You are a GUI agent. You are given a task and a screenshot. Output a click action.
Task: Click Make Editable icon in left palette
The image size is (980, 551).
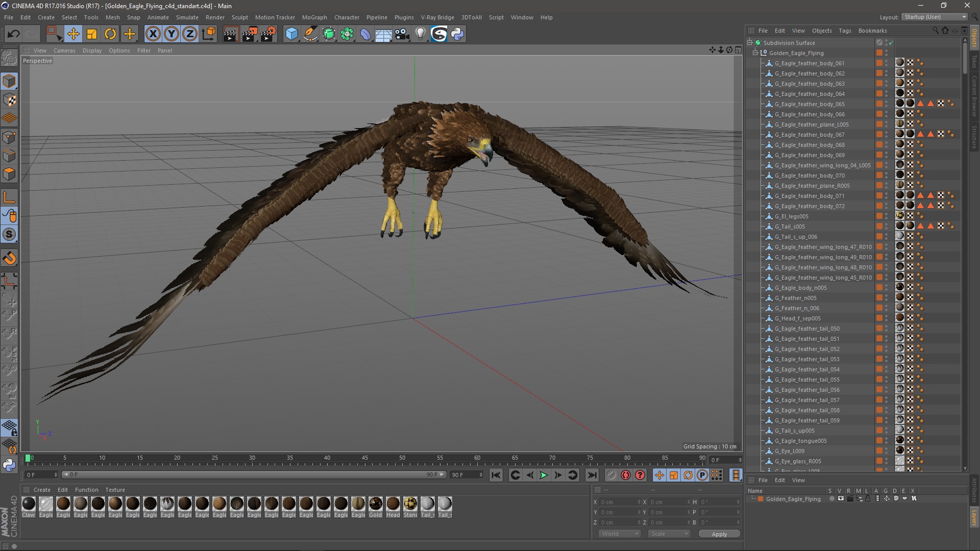tap(9, 58)
